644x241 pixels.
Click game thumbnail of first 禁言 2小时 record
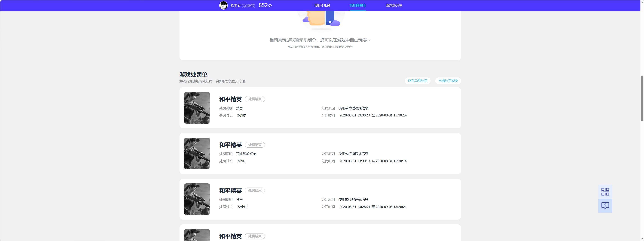pyautogui.click(x=197, y=108)
